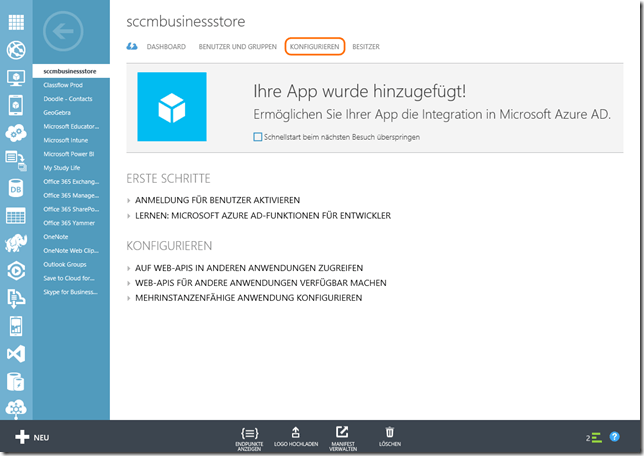Open Manifest Verwalten
The image size is (644, 456).
coord(343,432)
